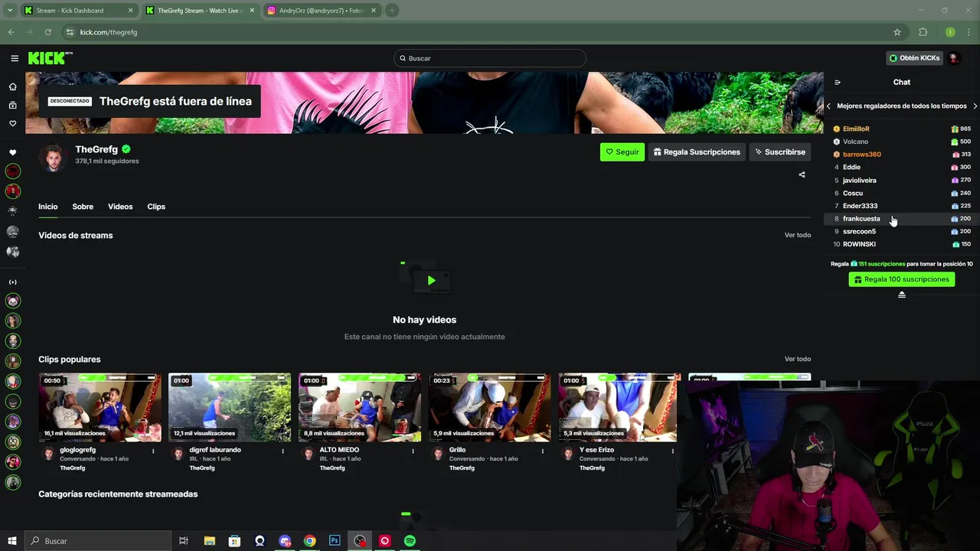Go back in browser history
Image resolution: width=980 pixels, height=551 pixels.
(11, 32)
